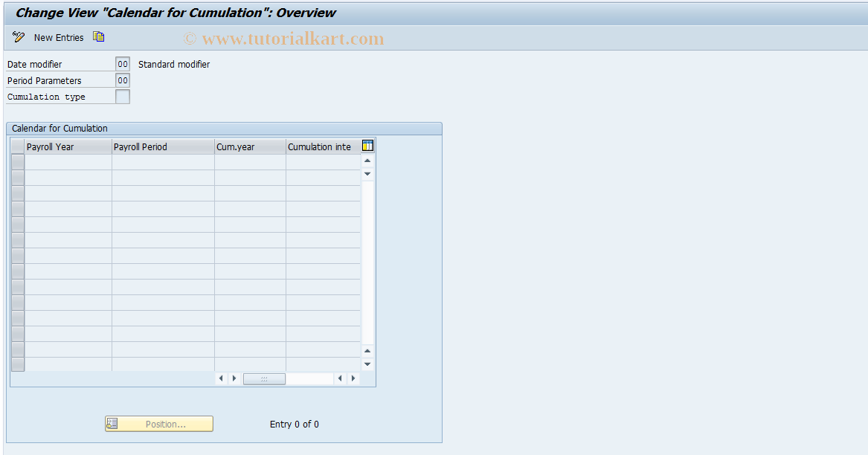868x455 pixels.
Task: Click the scroll right arrow beside the horizontal thumb
Action: [234, 378]
